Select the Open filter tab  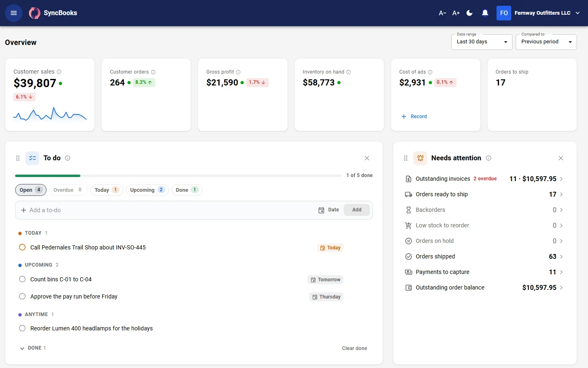click(31, 190)
